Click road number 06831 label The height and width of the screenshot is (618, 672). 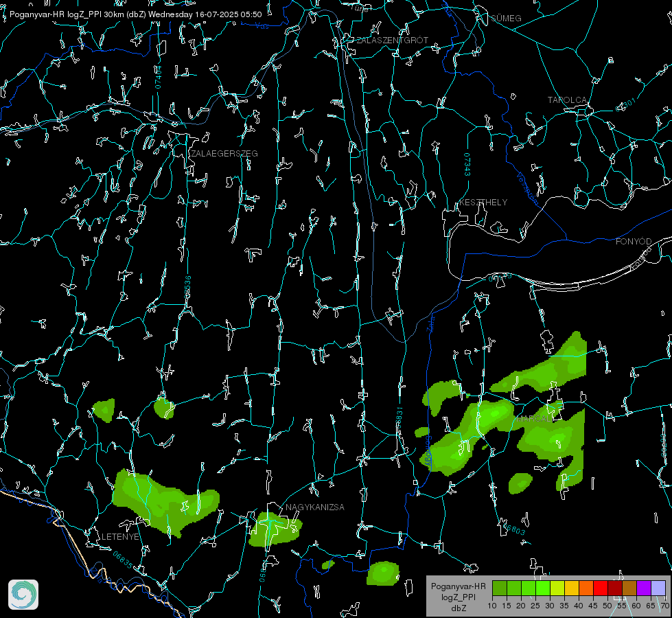399,418
